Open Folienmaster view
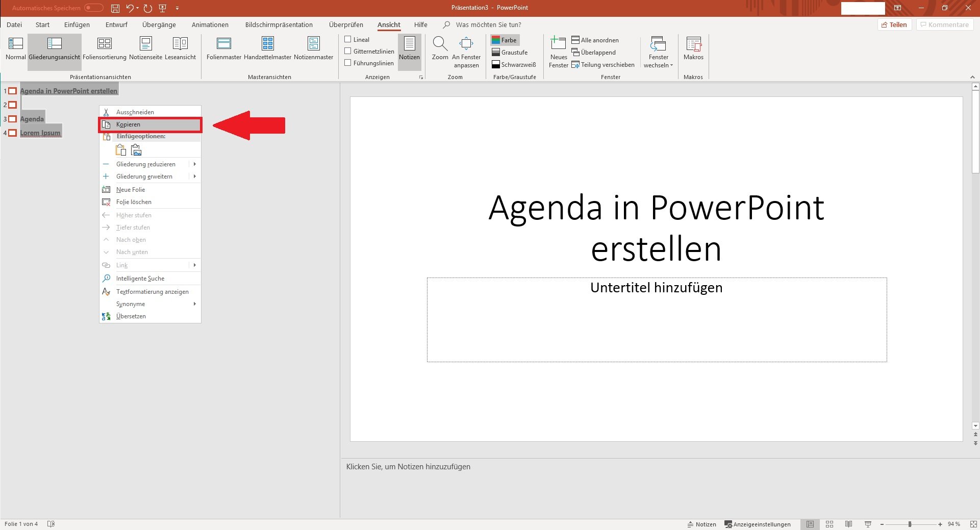 224,49
